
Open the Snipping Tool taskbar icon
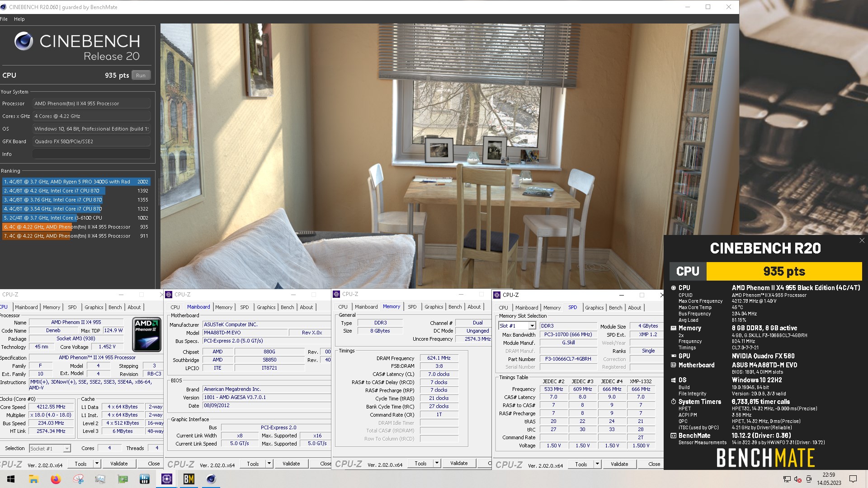click(x=78, y=479)
